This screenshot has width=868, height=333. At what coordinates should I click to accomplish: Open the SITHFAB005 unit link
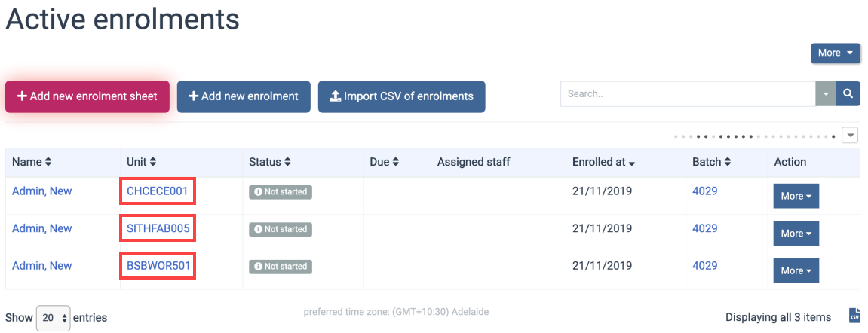pyautogui.click(x=158, y=228)
